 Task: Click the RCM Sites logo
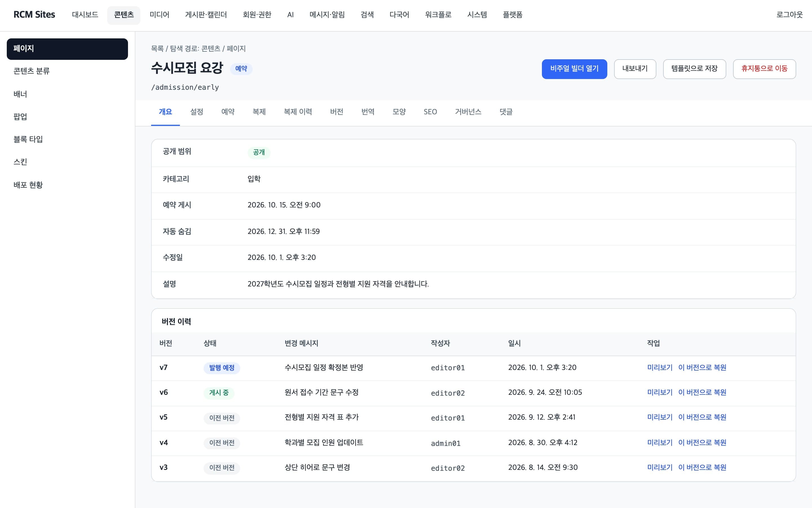click(x=34, y=15)
